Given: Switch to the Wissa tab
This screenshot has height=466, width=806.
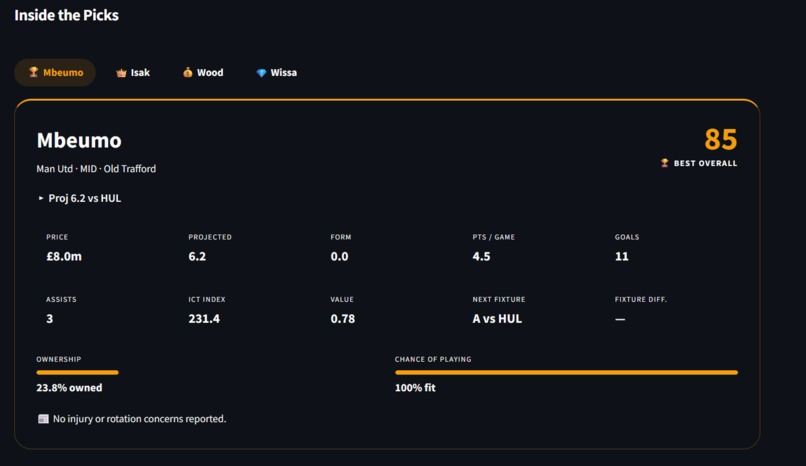Looking at the screenshot, I should (x=277, y=72).
